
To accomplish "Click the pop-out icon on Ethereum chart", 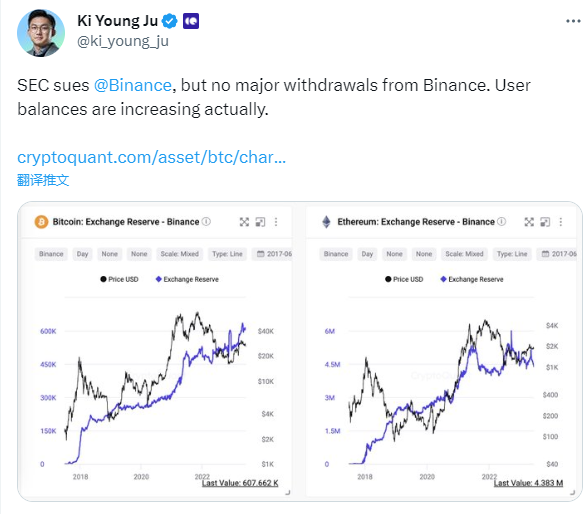I will [x=545, y=222].
